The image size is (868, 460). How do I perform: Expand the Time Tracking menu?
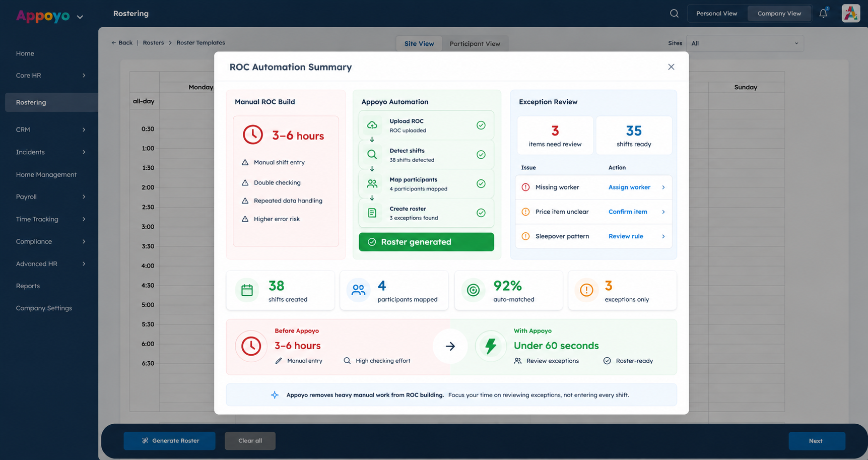pos(84,219)
